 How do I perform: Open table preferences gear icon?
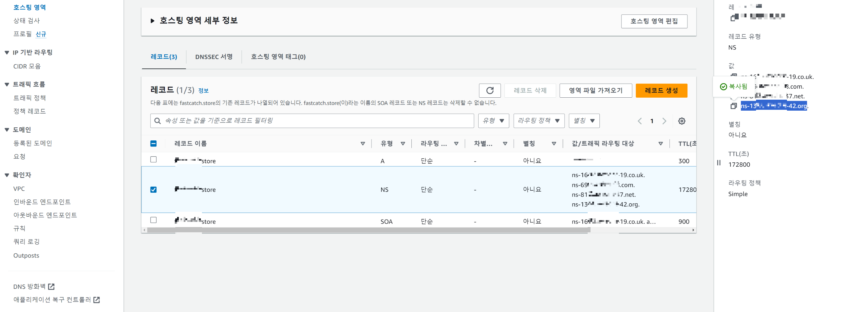tap(681, 121)
